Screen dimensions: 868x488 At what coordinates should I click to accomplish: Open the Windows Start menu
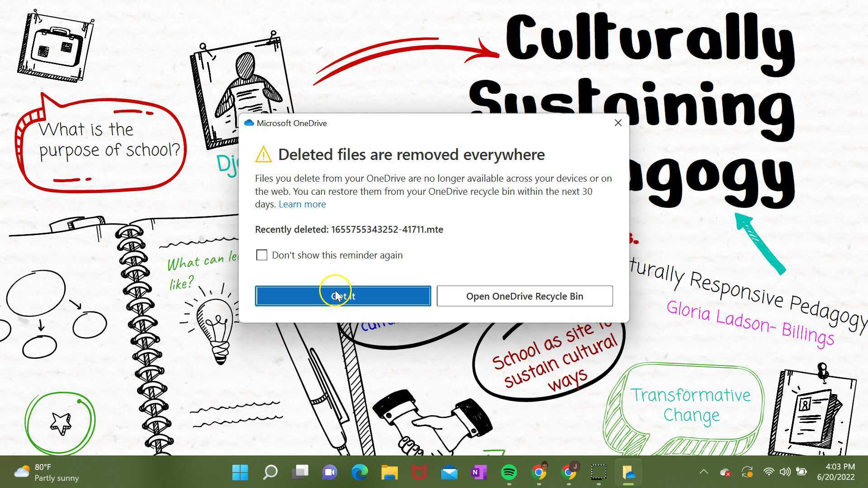pos(240,473)
